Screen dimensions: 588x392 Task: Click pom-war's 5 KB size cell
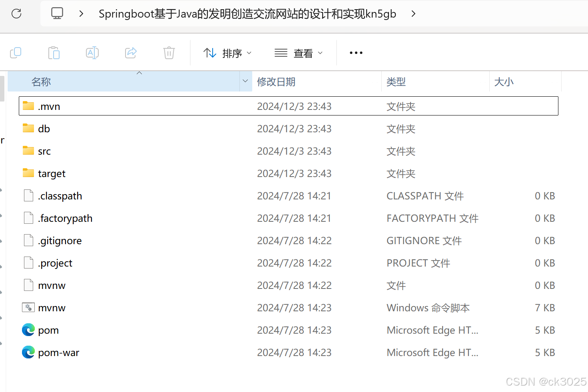click(545, 352)
